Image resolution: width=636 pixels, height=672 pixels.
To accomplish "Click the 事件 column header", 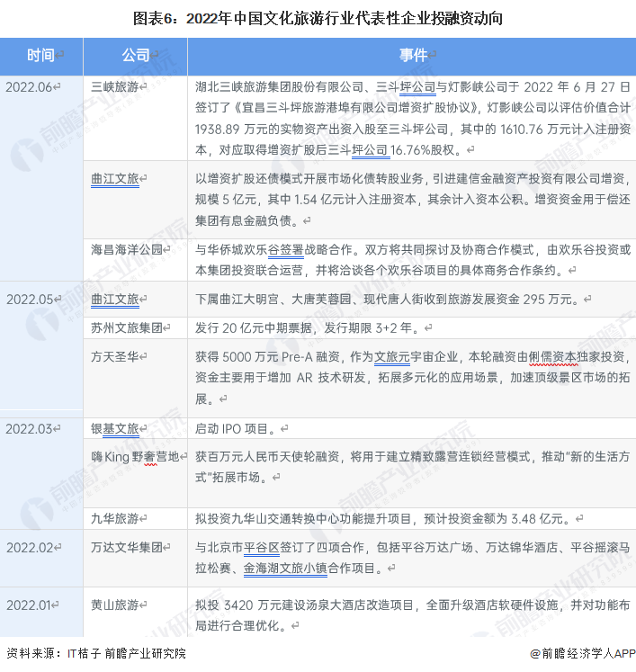I will pyautogui.click(x=412, y=56).
